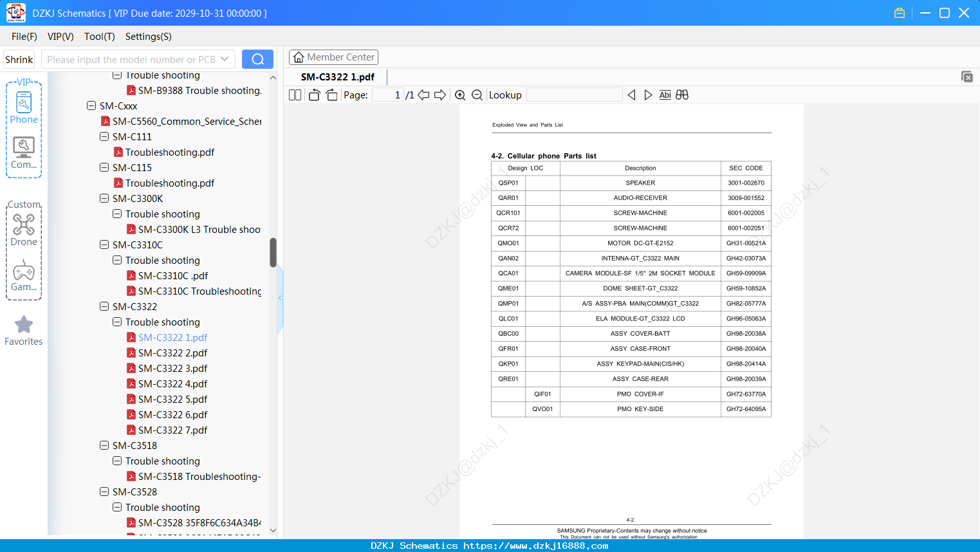
Task: Collapse the SM-C3310C folder
Action: point(104,245)
